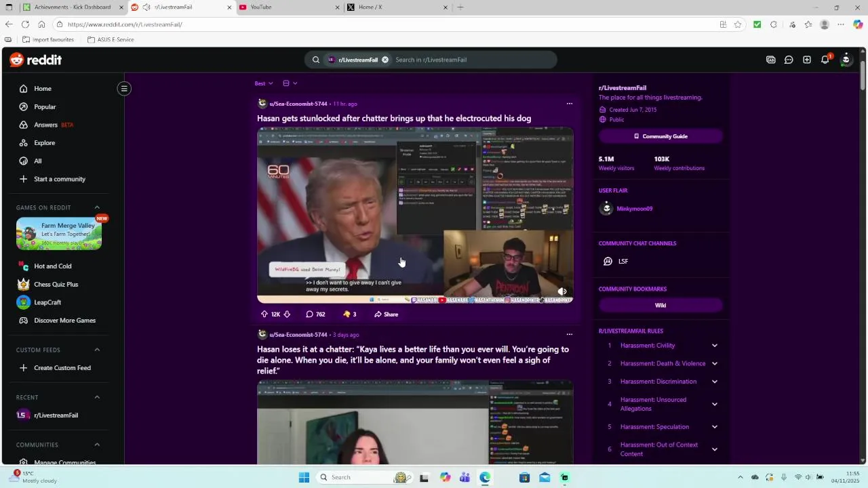Open Discover More Games
868x488 pixels.
point(64,321)
